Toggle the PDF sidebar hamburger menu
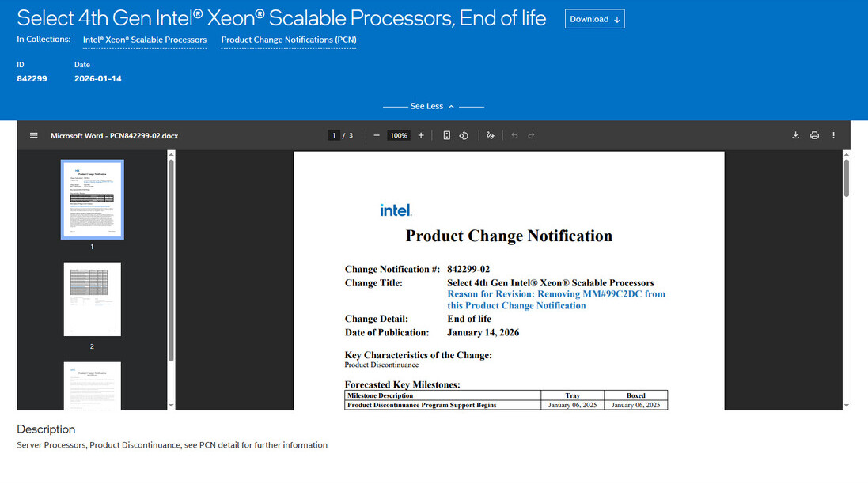868x484 pixels. (x=34, y=135)
